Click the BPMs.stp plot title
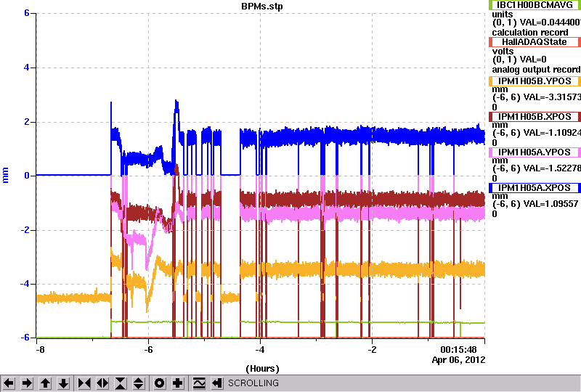The height and width of the screenshot is (392, 581). 262,7
